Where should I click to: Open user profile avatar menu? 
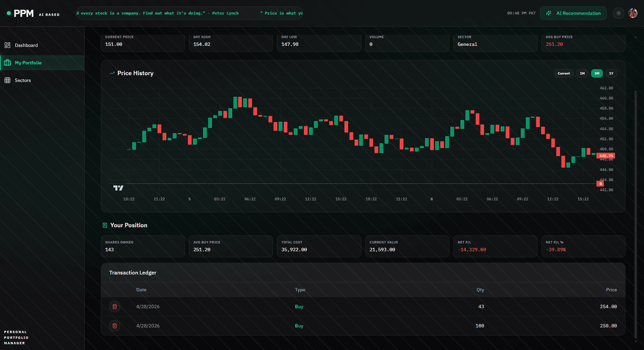[x=633, y=13]
